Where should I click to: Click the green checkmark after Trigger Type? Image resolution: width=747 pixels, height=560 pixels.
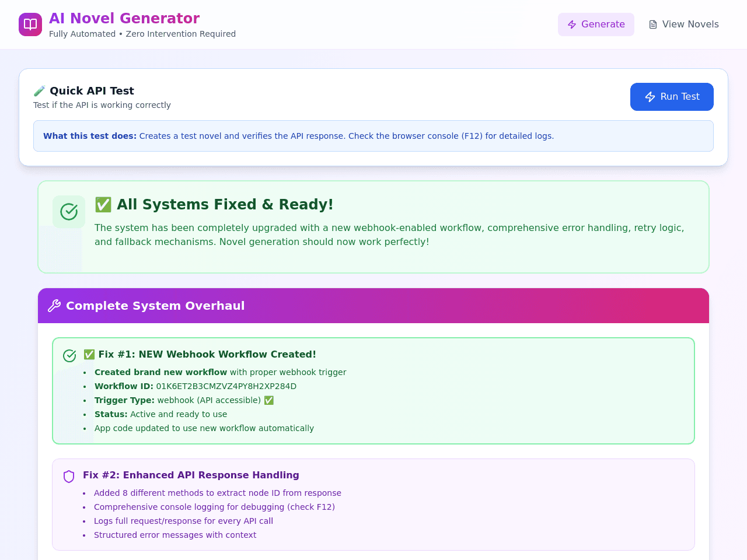268,400
